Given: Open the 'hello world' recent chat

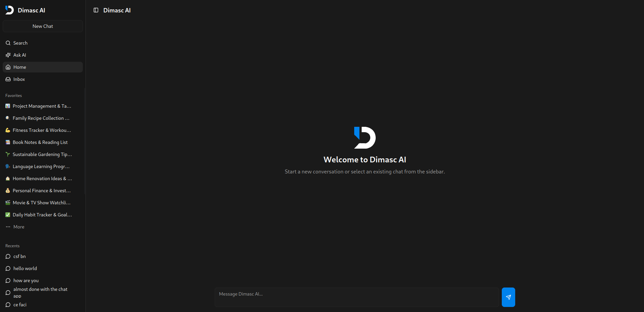Looking at the screenshot, I should (25, 268).
